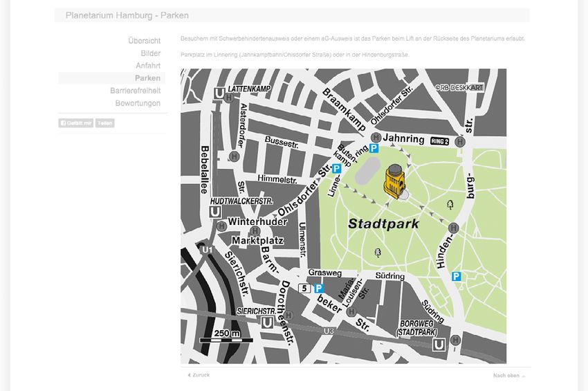Click the BORGWEG (STADTPARK) station label

416,328
